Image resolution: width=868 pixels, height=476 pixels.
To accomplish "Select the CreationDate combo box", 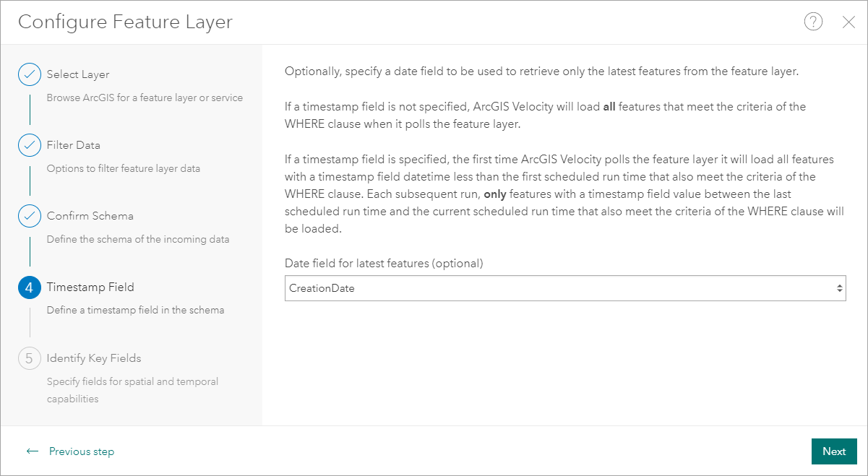I will (x=557, y=288).
